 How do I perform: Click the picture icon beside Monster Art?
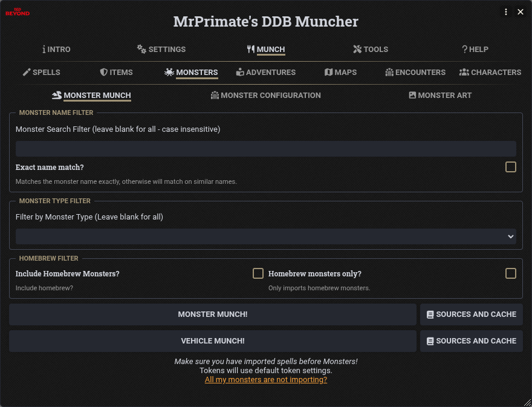412,95
